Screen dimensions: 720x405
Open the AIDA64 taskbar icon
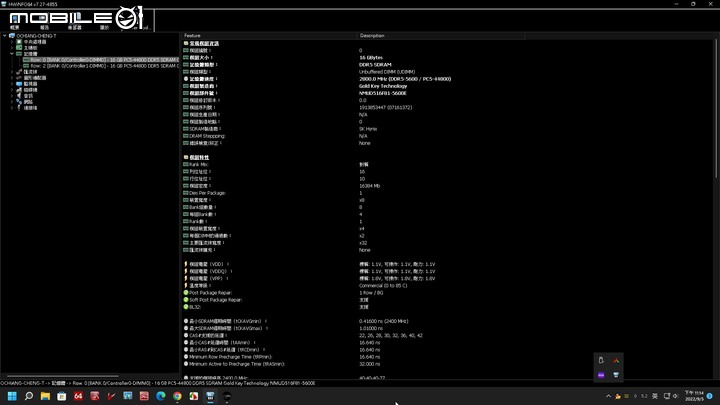pyautogui.click(x=78, y=396)
